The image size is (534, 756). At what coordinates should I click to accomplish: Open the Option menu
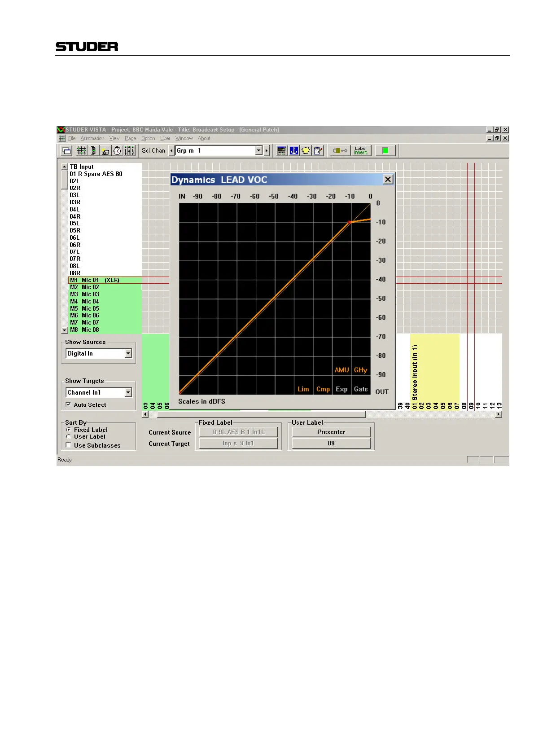click(x=148, y=138)
